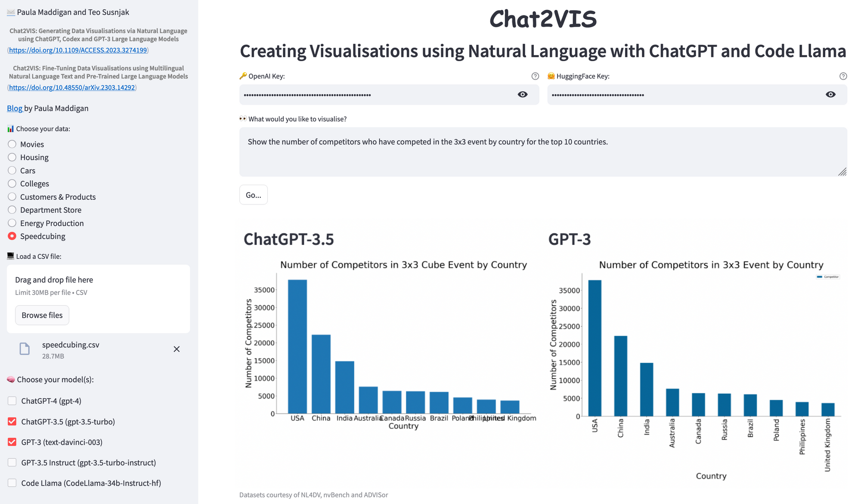Select the Energy Production dataset

pos(12,223)
